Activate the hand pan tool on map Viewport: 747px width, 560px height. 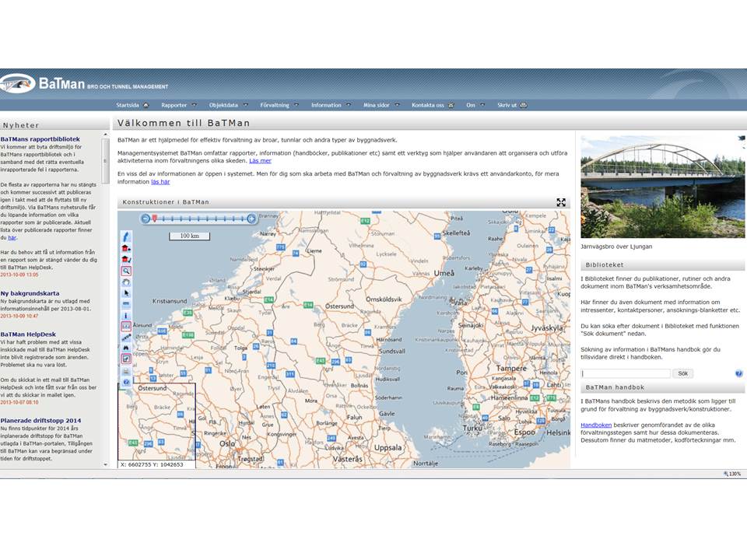pos(126,282)
